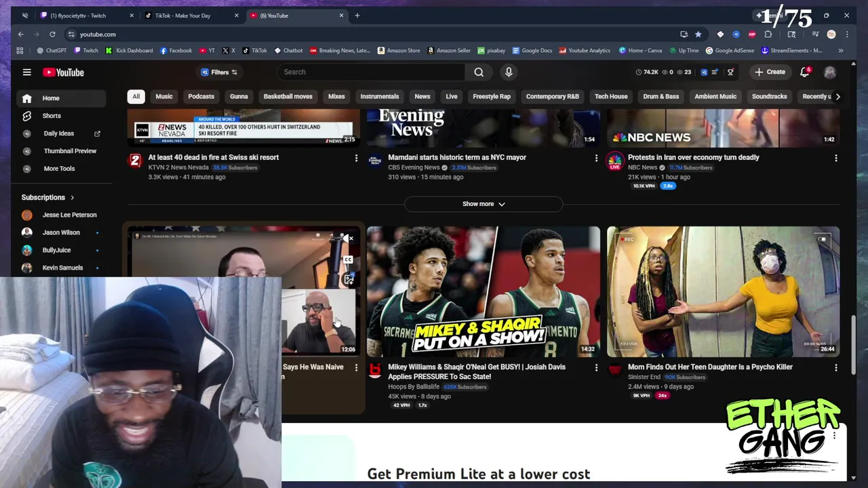Open Home in the sidebar
Screen dimensions: 868x488
tap(61, 98)
